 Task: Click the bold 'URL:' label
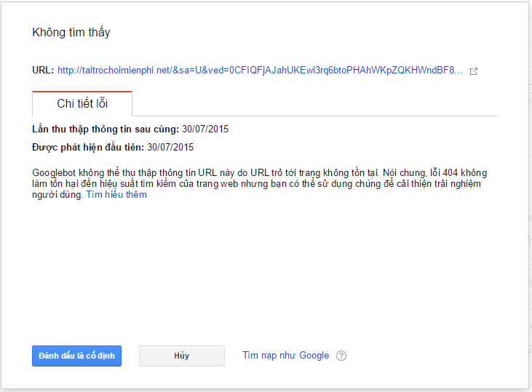tap(43, 71)
